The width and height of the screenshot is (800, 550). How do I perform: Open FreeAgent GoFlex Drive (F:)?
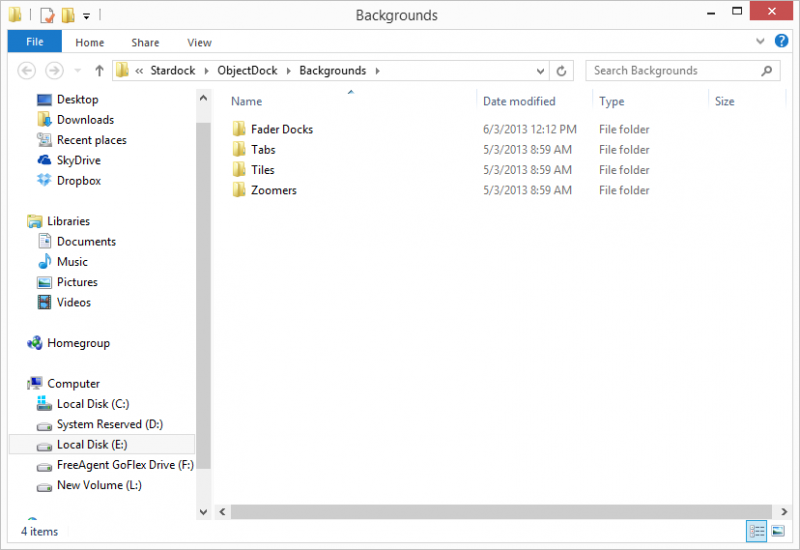[125, 465]
